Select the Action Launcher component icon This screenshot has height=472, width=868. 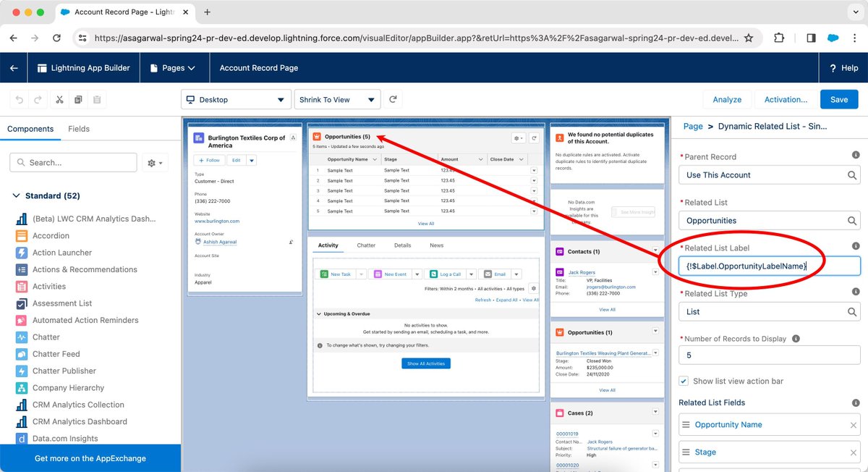[21, 253]
